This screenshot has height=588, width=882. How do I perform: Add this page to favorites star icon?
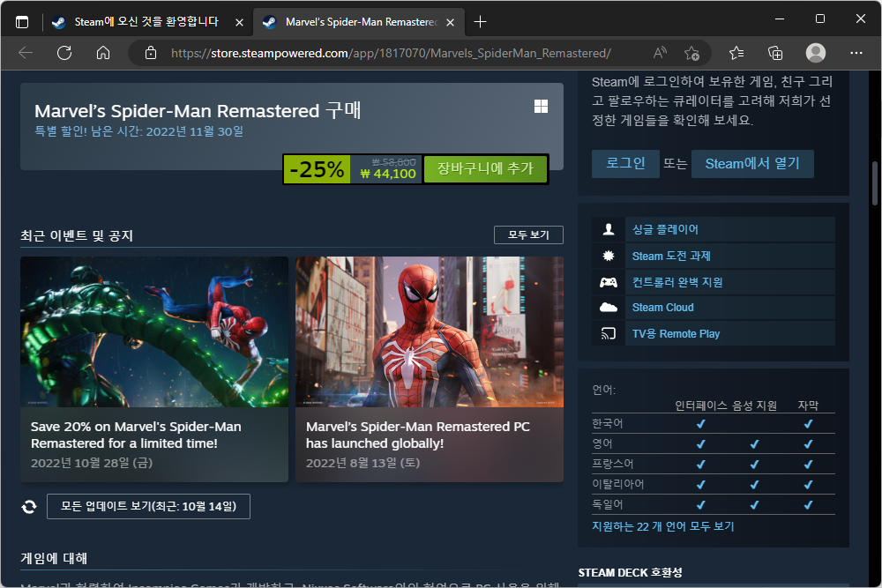691,53
